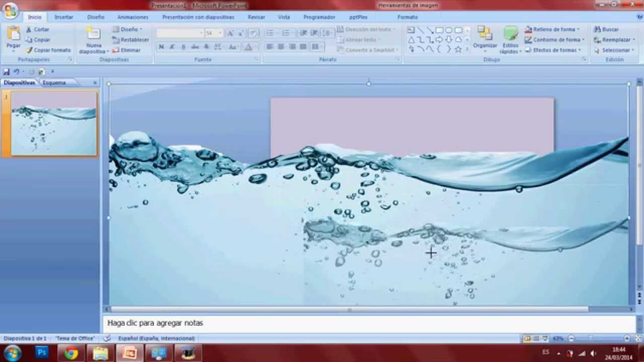Image resolution: width=644 pixels, height=362 pixels.
Task: Enable bullet list formatting
Action: (x=270, y=32)
